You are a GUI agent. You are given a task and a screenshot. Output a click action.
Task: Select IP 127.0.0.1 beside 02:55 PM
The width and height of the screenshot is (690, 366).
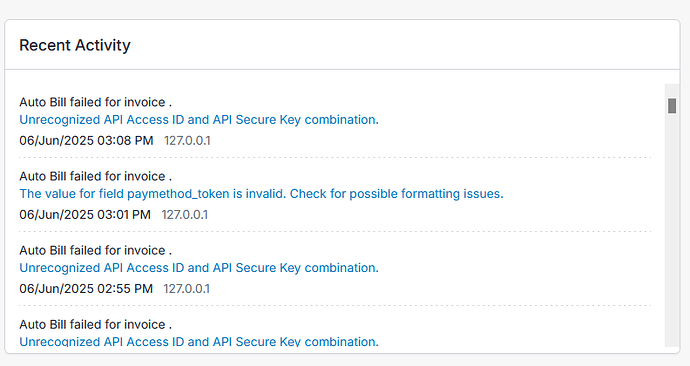187,289
